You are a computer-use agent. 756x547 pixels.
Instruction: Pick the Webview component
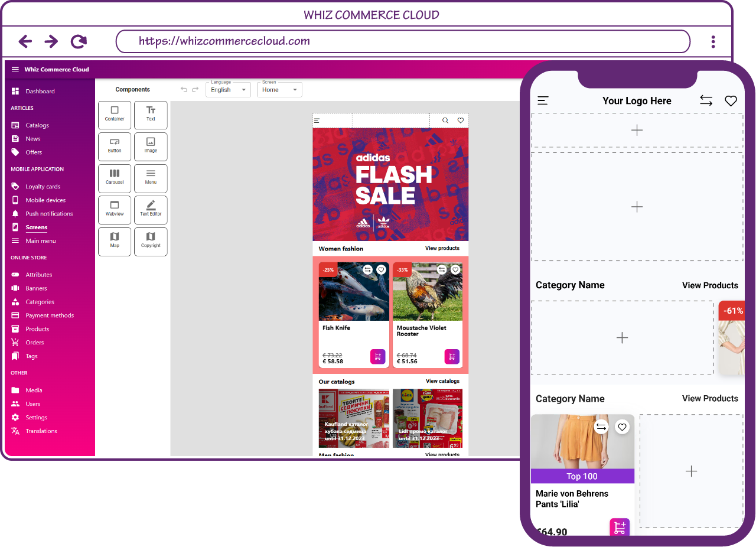tap(115, 209)
